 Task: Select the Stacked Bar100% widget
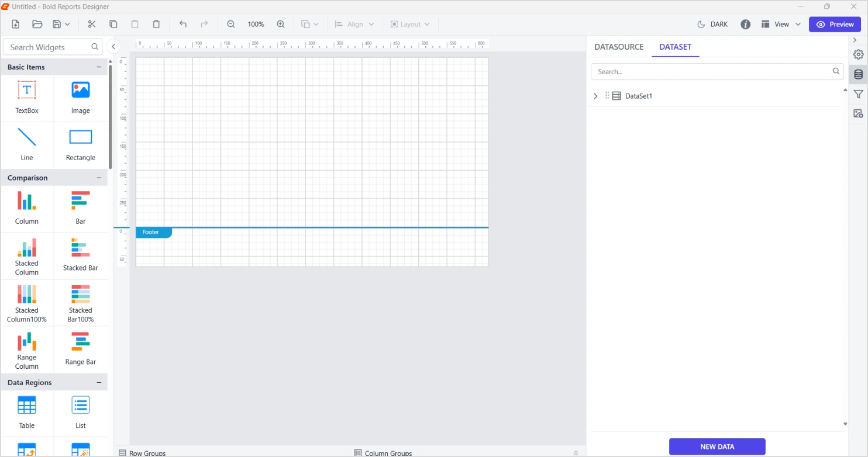pyautogui.click(x=81, y=303)
